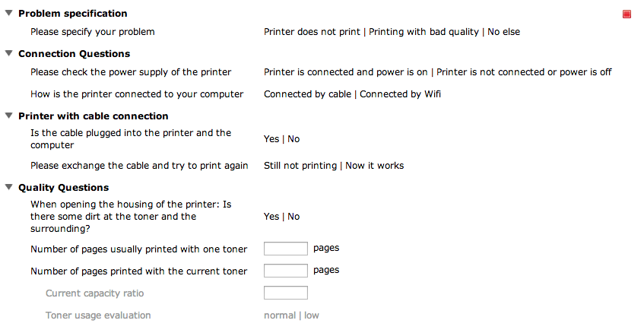Answer No for dirt at toner question
The height and width of the screenshot is (333, 644).
coord(293,217)
